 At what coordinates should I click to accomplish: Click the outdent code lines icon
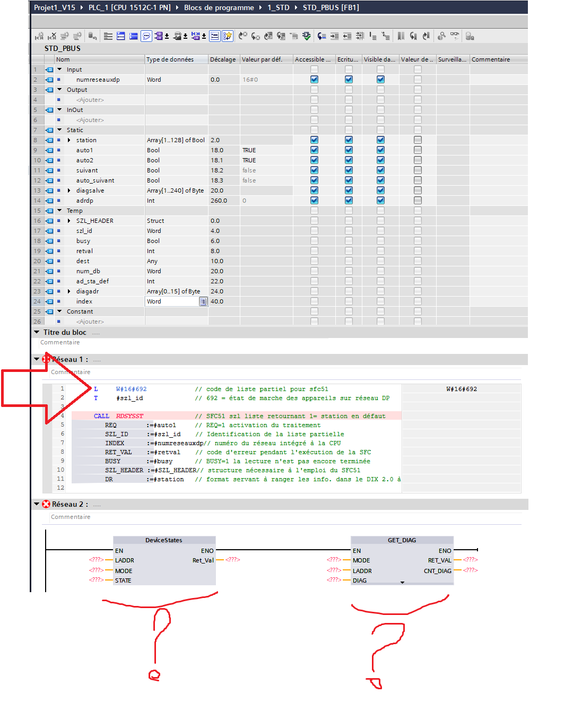click(347, 36)
